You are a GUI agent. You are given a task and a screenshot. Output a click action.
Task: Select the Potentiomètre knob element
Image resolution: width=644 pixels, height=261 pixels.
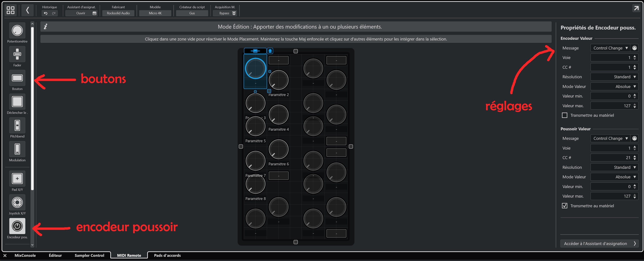(x=17, y=30)
